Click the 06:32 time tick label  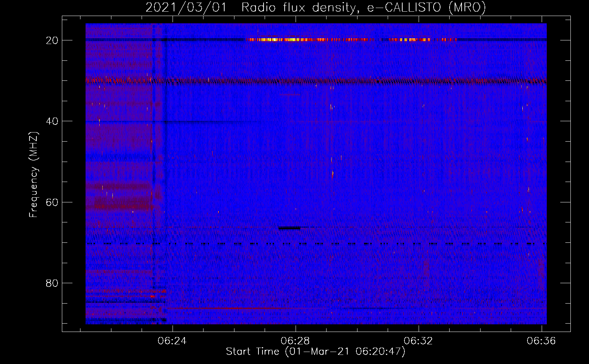point(418,341)
